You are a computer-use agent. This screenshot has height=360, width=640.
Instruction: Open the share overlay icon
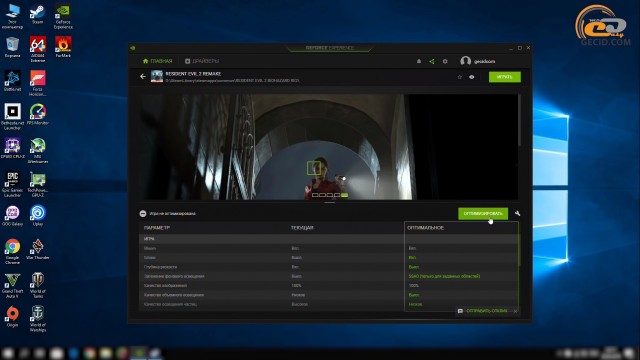click(x=432, y=61)
